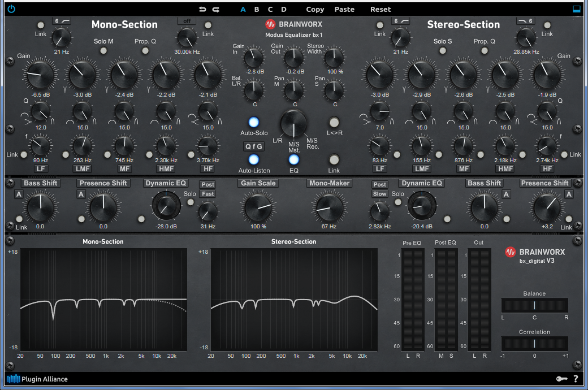Image resolution: width=588 pixels, height=390 pixels.
Task: Click the Reset button
Action: point(381,10)
